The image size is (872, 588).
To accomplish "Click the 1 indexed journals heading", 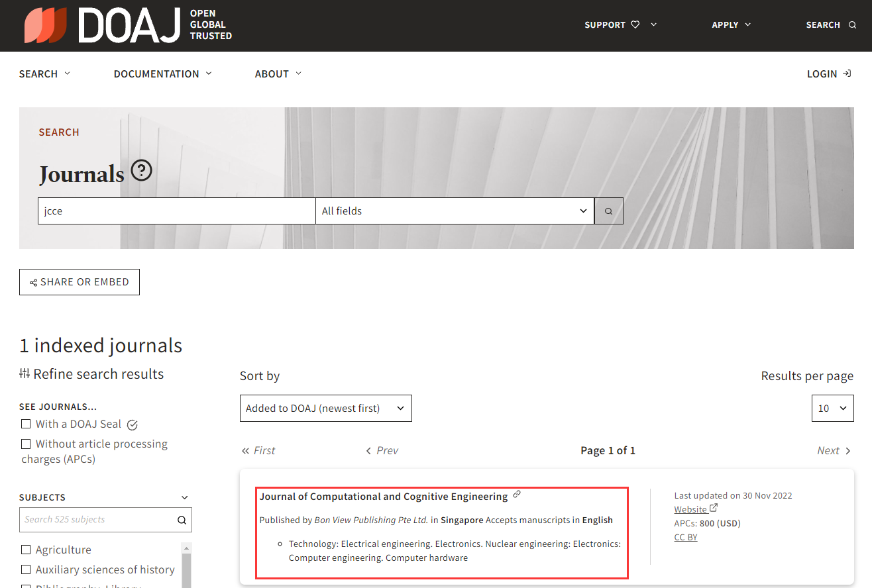I will [101, 346].
